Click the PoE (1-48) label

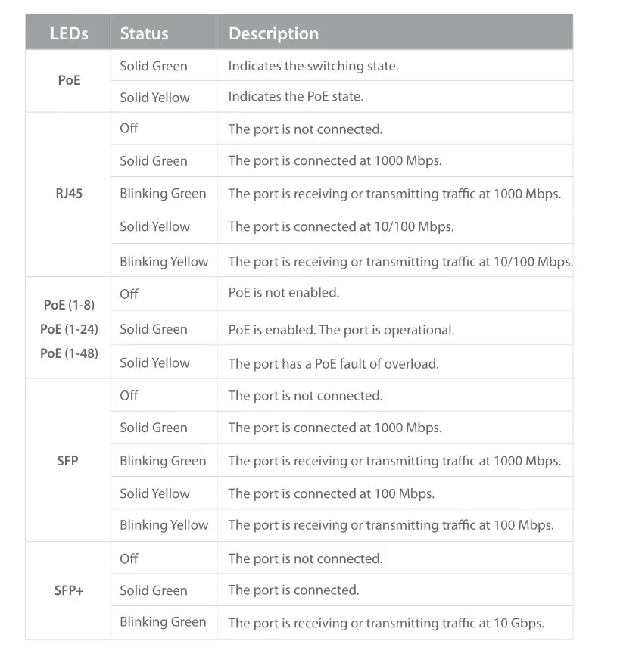click(69, 353)
